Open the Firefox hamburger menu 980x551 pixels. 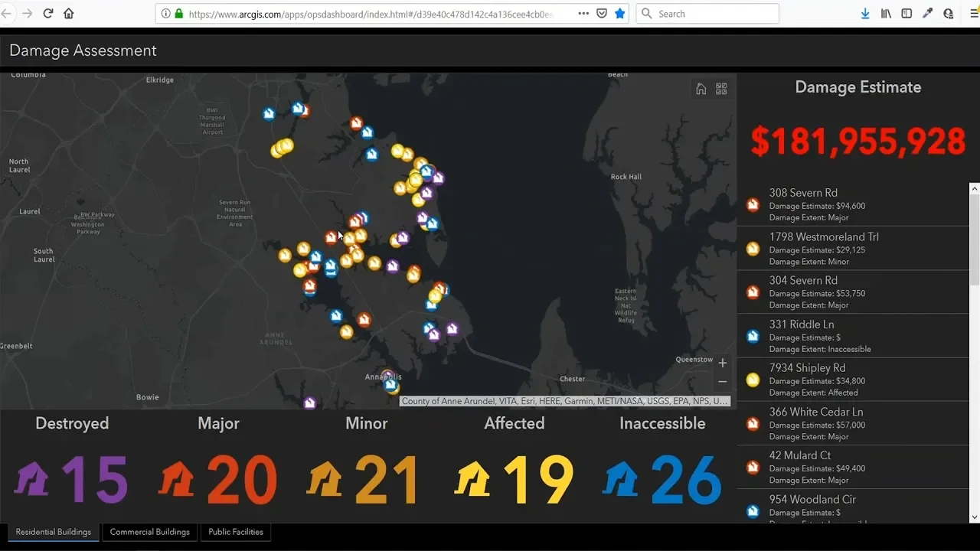point(975,14)
